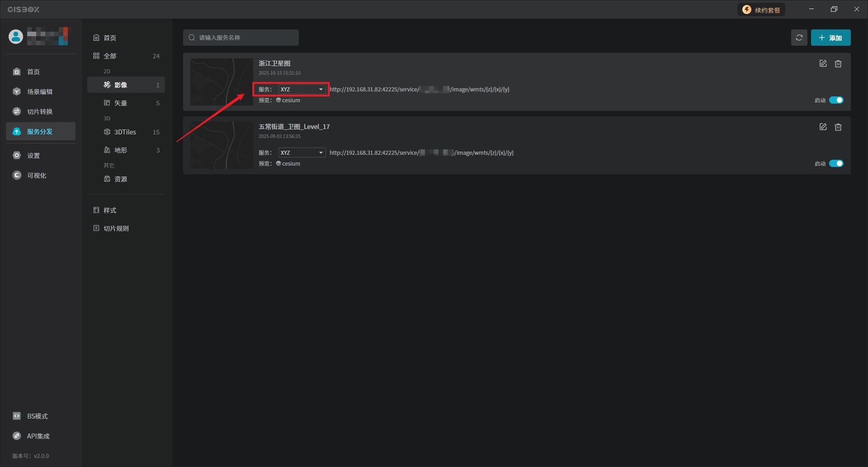
Task: Click trash icon for 五常街道_卫图_Level_17 service
Action: click(x=838, y=127)
